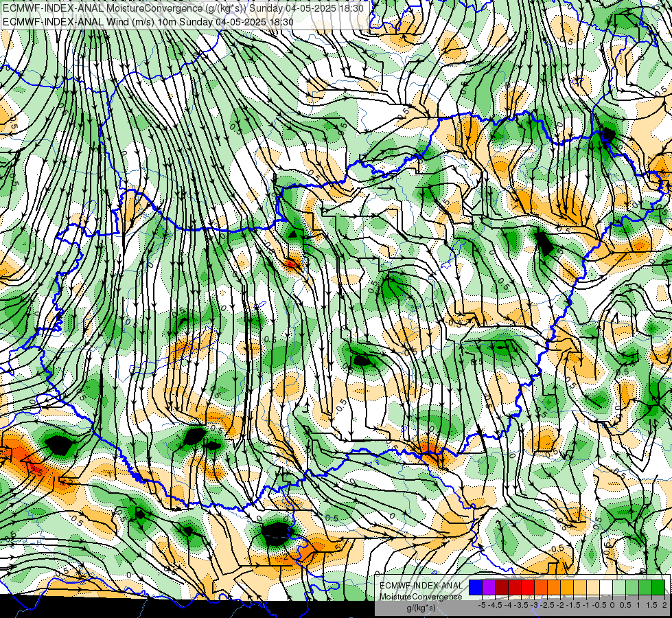
Task: Select the light orange swatch between -1.5 and -1
Action: click(x=580, y=588)
